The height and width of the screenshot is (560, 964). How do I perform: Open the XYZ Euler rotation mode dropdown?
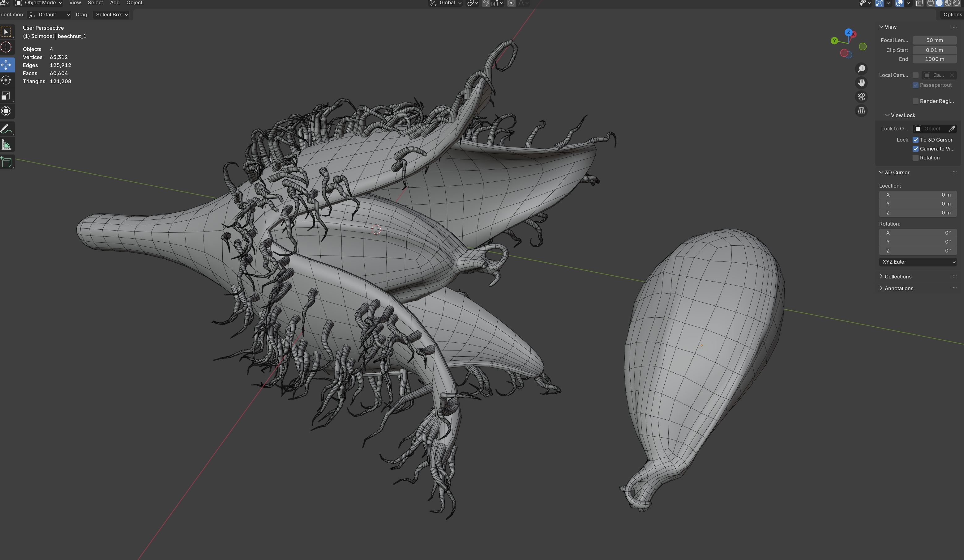tap(918, 262)
